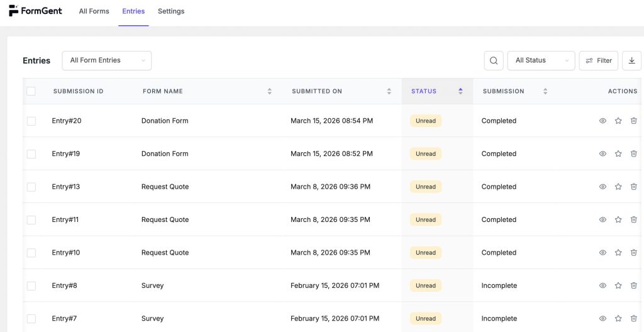Star Entry#10
The width and height of the screenshot is (644, 332).
point(618,253)
